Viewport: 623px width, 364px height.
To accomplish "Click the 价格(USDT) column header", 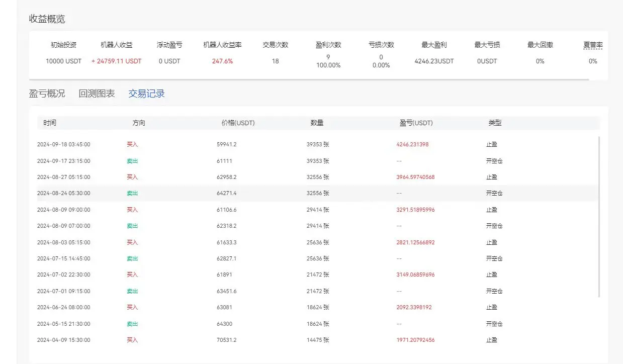I will (x=238, y=123).
